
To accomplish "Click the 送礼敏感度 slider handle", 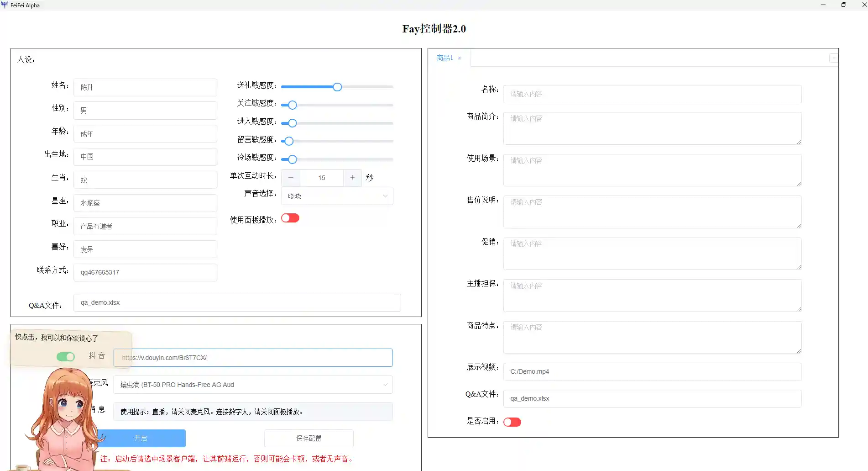I will point(337,87).
